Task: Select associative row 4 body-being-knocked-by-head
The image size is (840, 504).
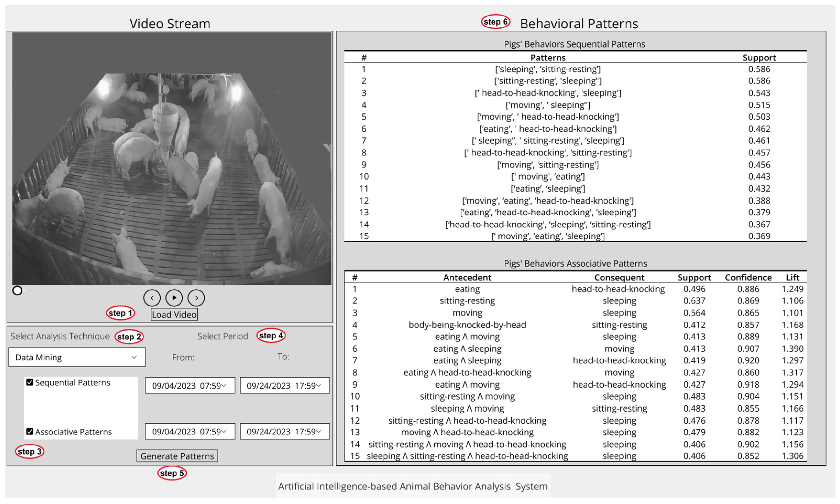Action: [x=467, y=325]
